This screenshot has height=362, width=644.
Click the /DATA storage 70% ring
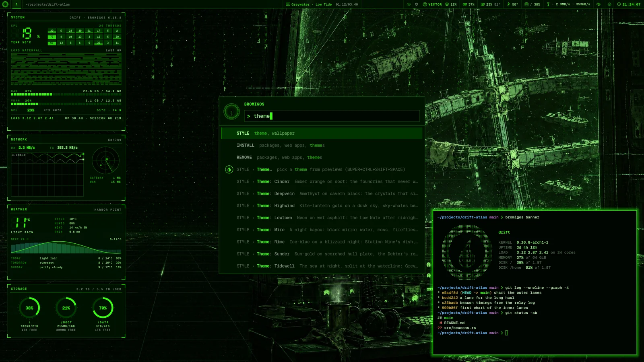[103, 308]
